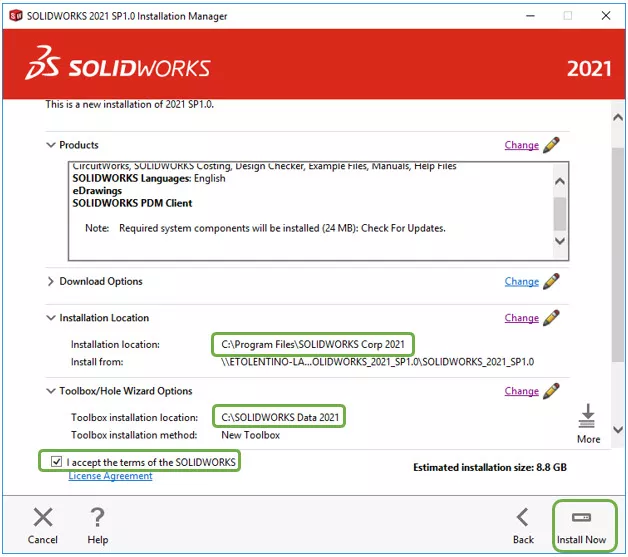Click the More download arrow icon
This screenshot has width=628, height=557.
[x=587, y=416]
